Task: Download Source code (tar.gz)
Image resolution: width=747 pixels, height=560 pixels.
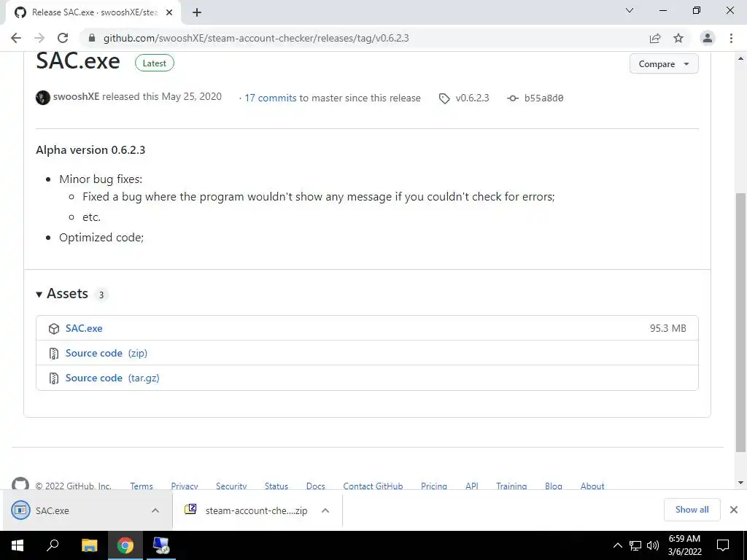Action: click(112, 378)
